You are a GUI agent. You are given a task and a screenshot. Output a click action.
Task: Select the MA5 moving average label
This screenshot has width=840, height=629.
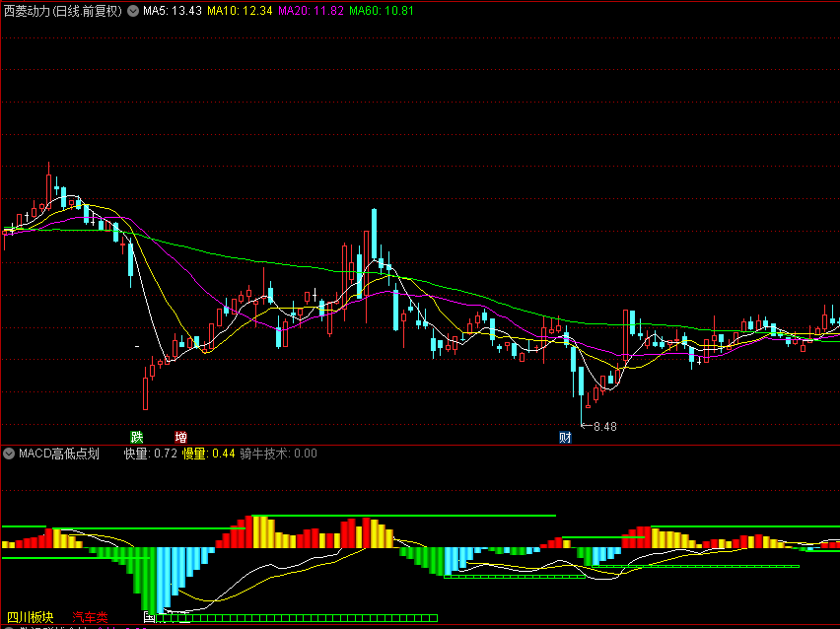point(173,11)
